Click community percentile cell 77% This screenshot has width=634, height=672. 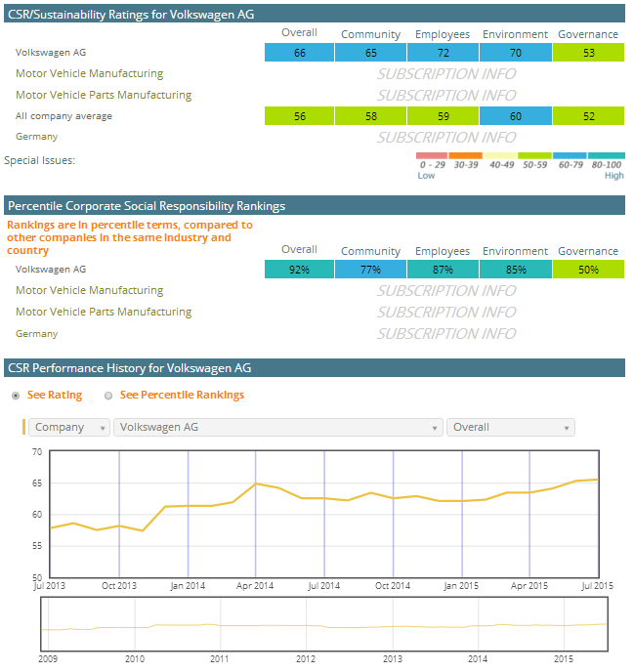click(371, 270)
